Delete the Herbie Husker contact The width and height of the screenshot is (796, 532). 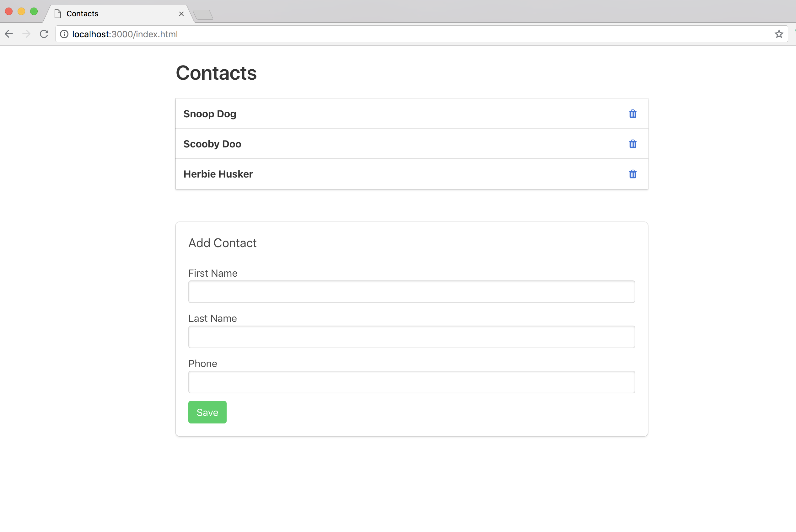pos(632,174)
